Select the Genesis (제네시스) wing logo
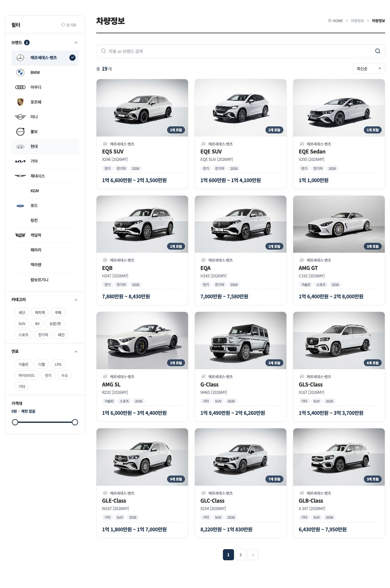Viewport: 390px width, 588px height. (x=20, y=176)
